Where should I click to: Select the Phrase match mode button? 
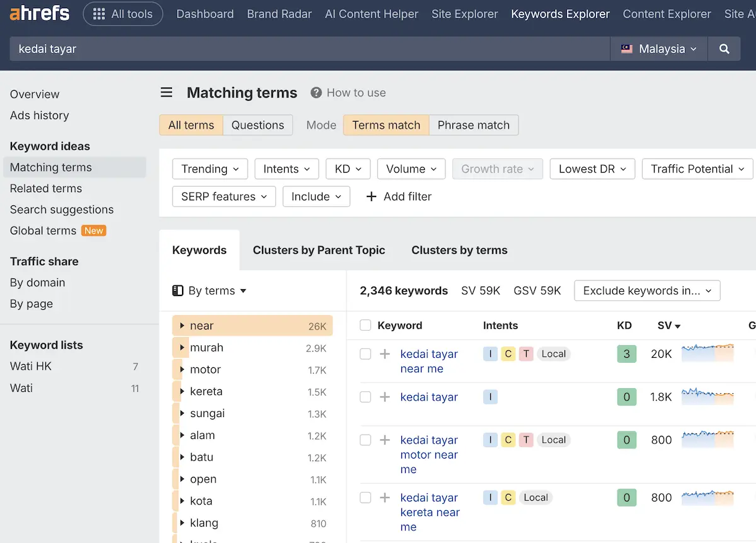(473, 125)
